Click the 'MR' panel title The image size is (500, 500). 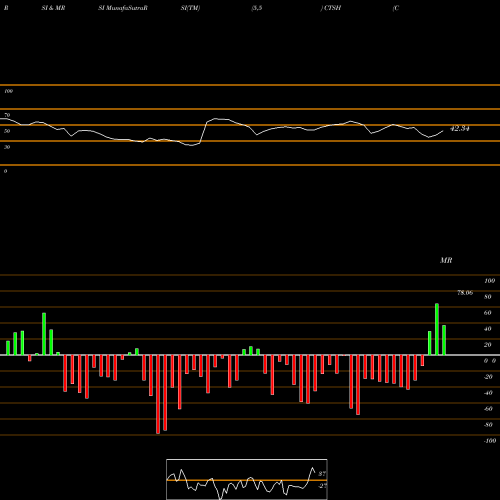click(x=446, y=260)
